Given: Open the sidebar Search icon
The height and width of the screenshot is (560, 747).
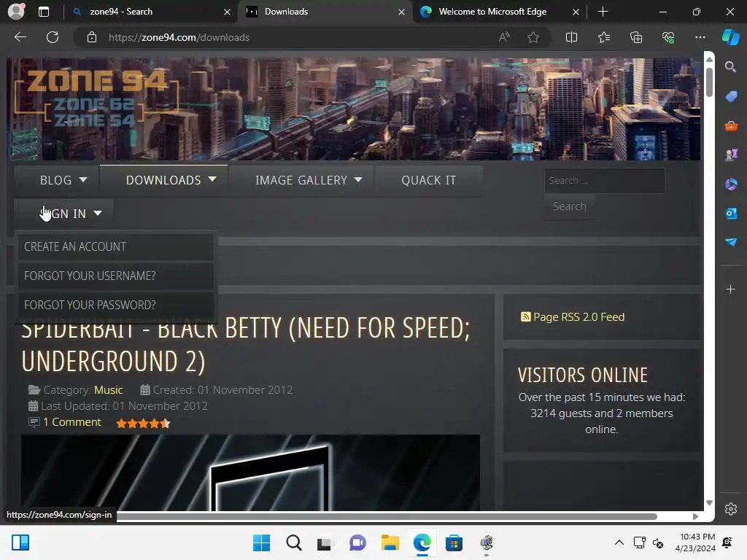Looking at the screenshot, I should 730,66.
